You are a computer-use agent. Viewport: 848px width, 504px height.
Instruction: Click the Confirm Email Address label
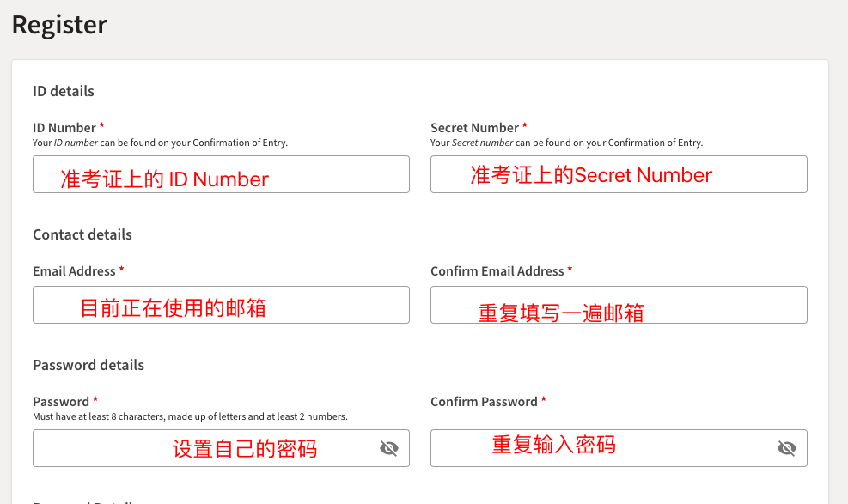point(497,271)
